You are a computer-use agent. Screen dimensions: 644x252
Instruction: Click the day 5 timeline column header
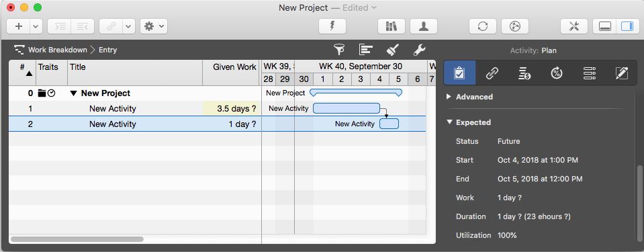point(398,79)
